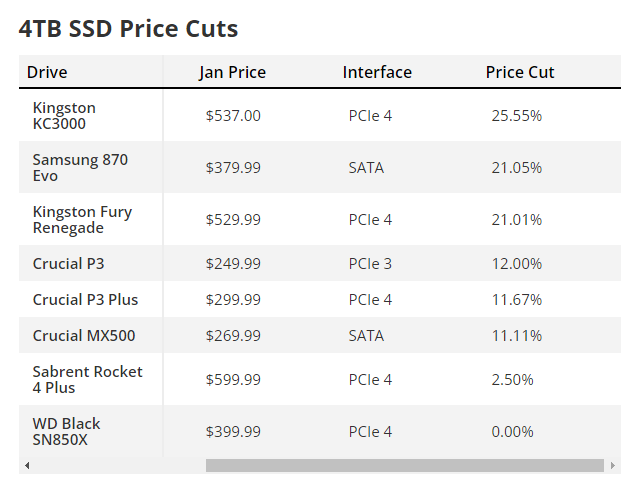Click the right scroll arrow of the table
The height and width of the screenshot is (483, 629).
point(612,465)
